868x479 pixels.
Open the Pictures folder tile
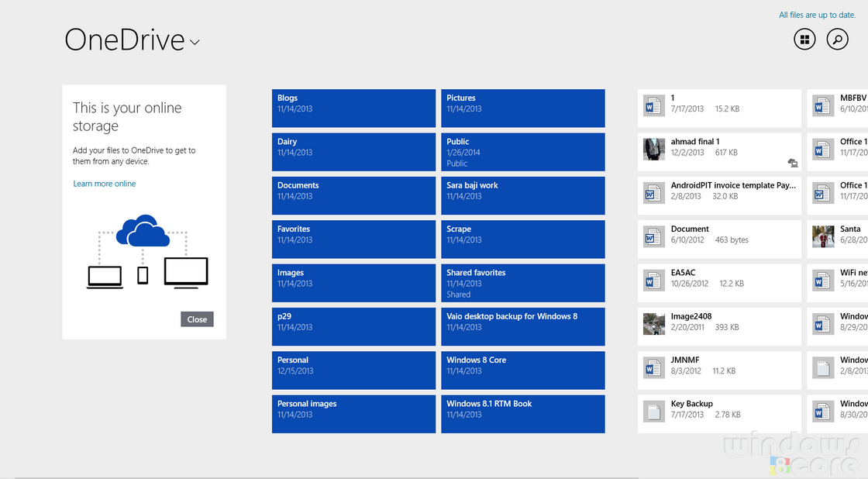[x=522, y=108]
